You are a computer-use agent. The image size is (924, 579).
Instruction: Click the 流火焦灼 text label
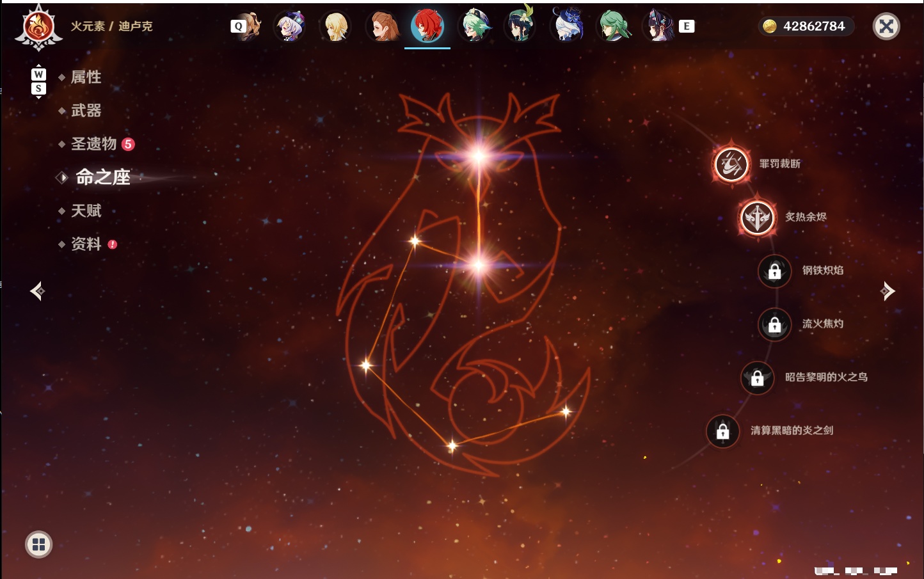823,324
